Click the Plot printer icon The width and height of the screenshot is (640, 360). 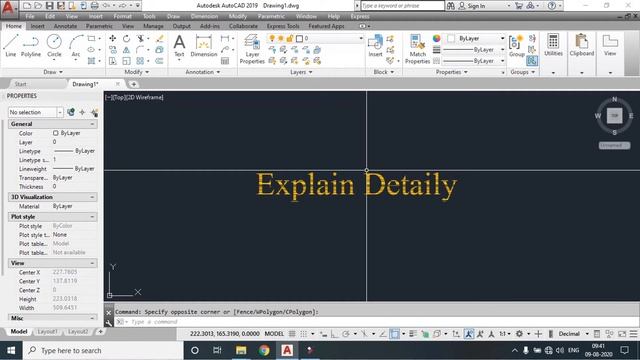[x=94, y=6]
